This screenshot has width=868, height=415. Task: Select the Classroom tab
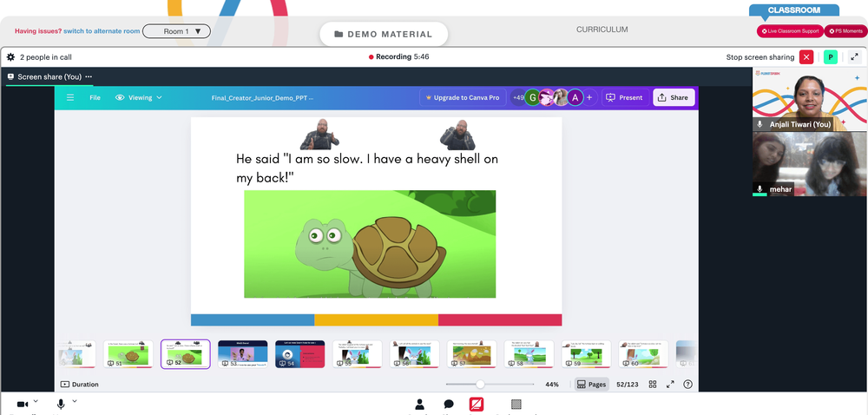coord(794,10)
